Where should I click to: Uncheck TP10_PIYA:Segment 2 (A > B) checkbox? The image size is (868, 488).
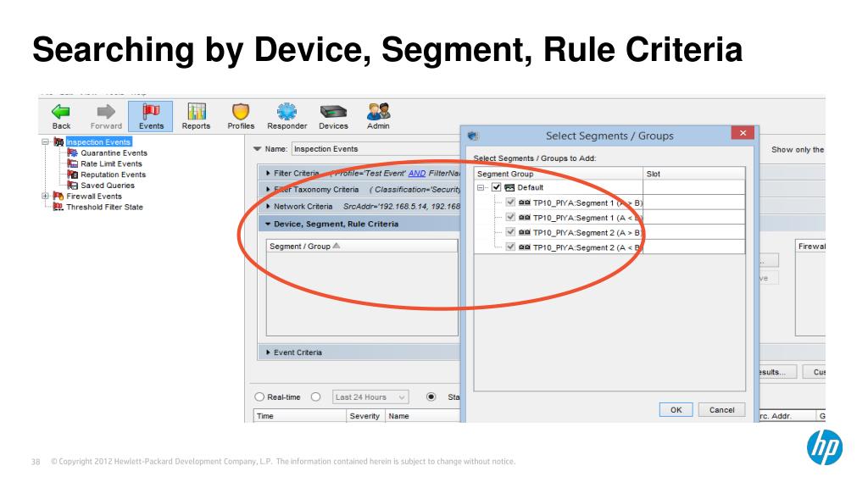(511, 232)
